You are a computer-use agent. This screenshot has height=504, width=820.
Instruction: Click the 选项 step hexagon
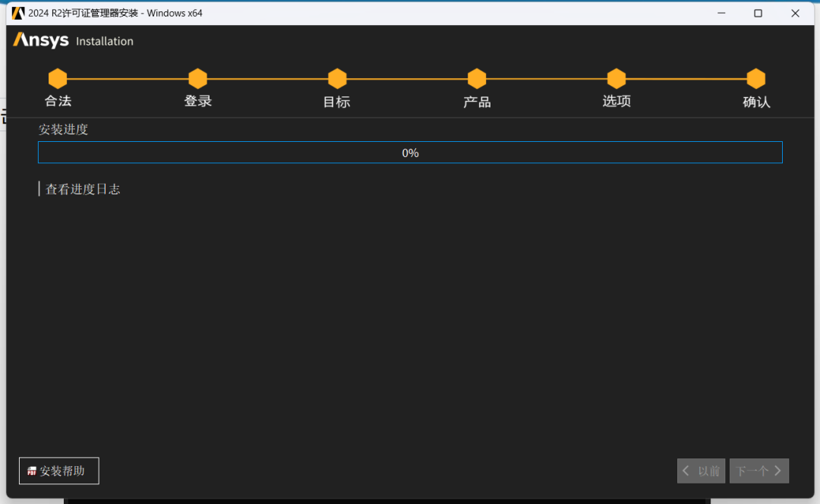coord(617,78)
